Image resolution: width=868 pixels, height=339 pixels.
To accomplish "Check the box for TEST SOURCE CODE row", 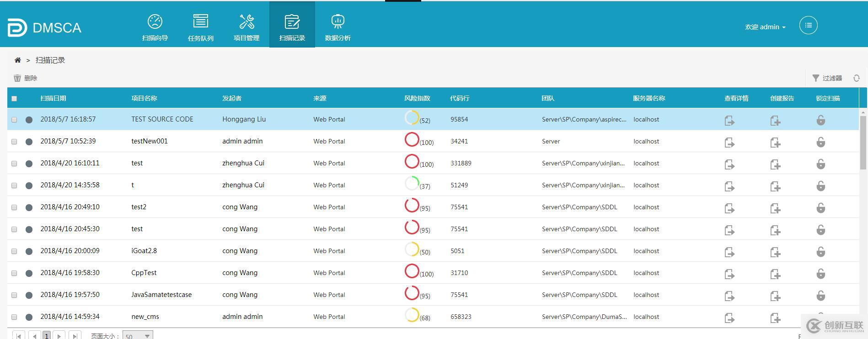I will pyautogui.click(x=14, y=120).
